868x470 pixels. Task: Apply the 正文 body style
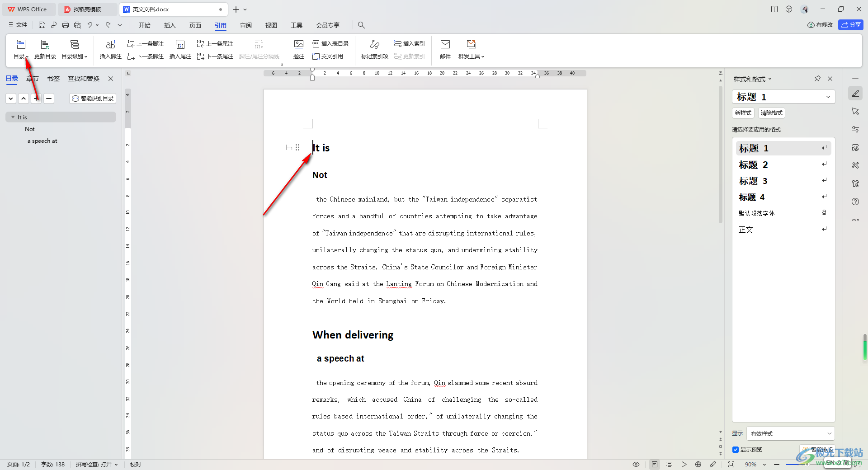click(x=783, y=230)
